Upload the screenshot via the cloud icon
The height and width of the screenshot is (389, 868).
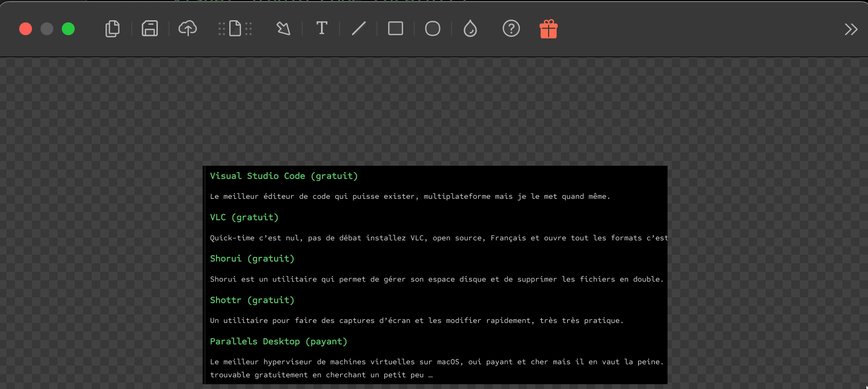click(x=188, y=29)
